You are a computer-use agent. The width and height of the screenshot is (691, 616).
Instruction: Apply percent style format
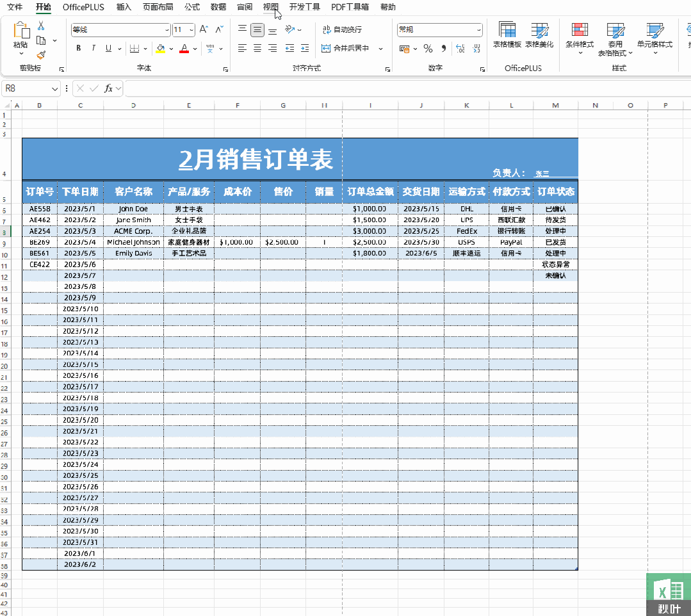pos(428,49)
